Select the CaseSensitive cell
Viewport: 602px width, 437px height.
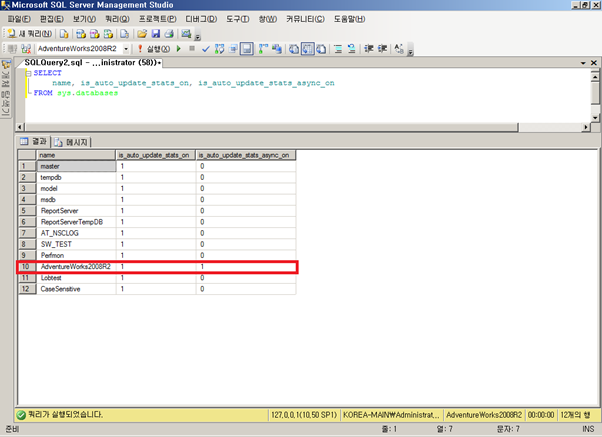[76, 289]
